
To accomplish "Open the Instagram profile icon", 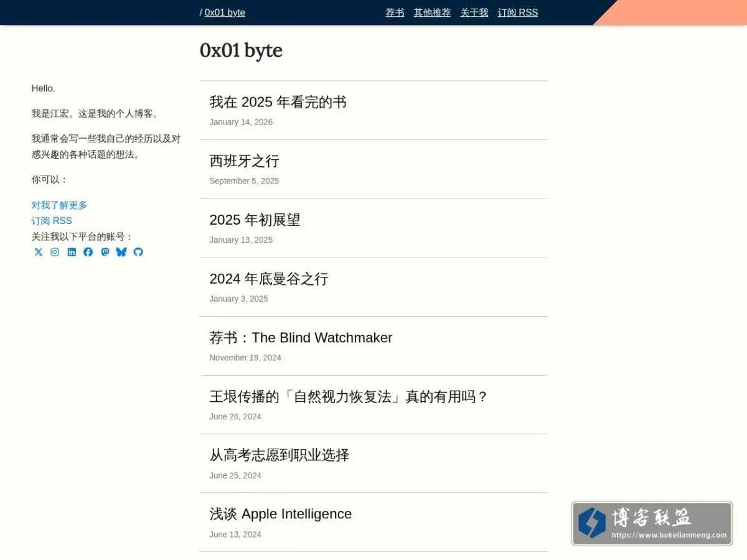I will pyautogui.click(x=55, y=252).
